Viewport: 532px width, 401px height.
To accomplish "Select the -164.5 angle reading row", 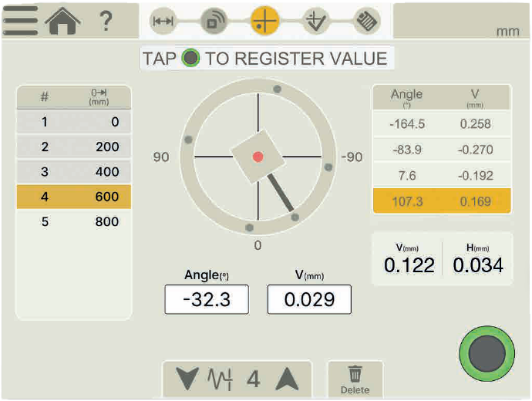I will click(442, 124).
